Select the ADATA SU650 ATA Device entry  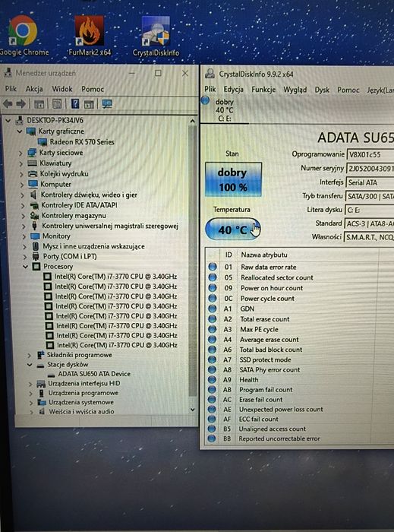point(94,374)
